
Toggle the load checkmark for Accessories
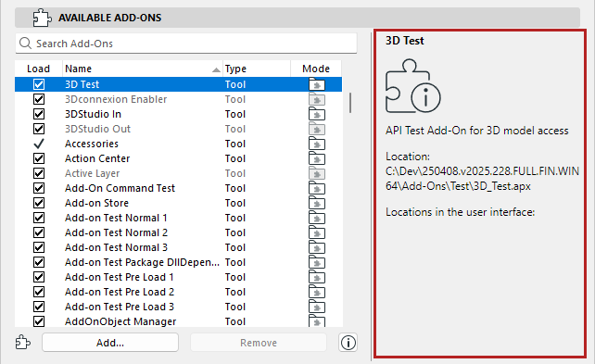[x=39, y=144]
